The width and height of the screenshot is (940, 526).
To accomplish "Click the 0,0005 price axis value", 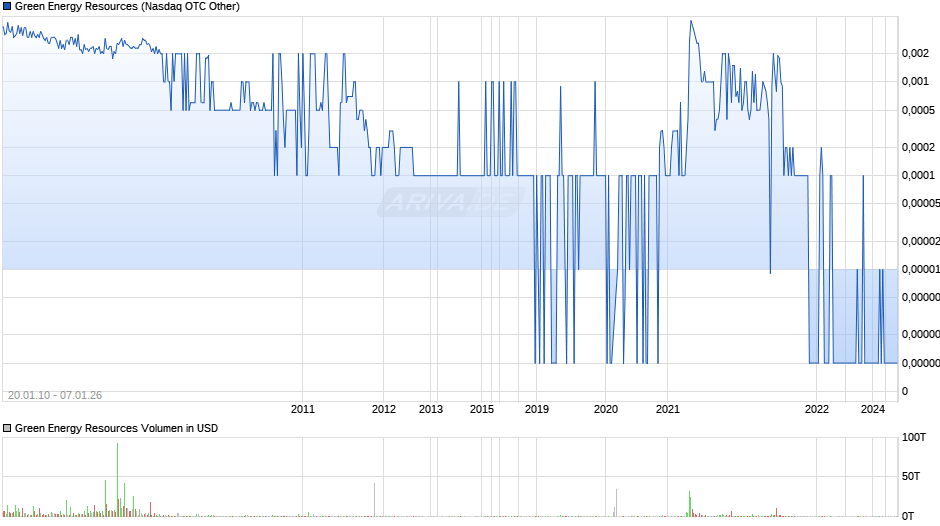I will tap(918, 110).
